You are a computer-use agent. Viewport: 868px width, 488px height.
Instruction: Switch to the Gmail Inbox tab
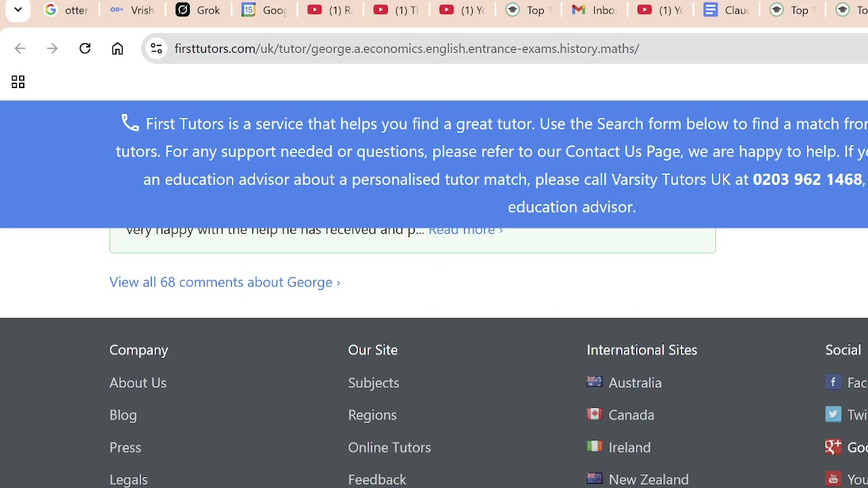pos(595,9)
